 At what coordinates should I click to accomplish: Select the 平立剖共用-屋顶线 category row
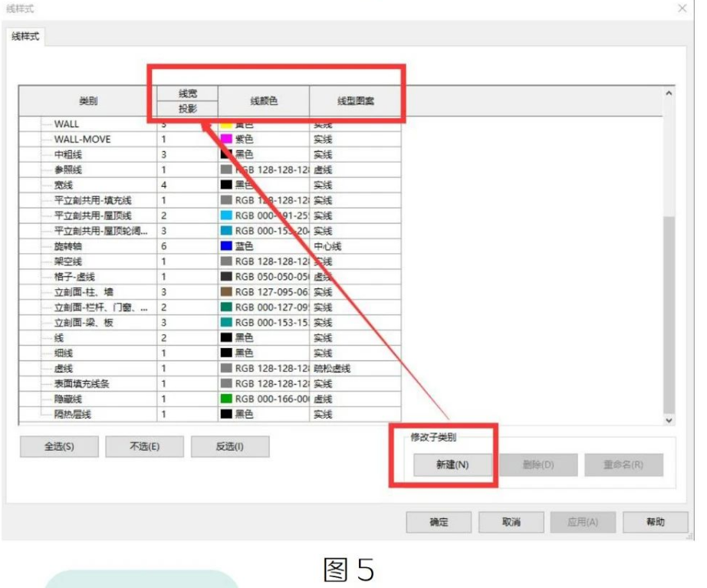pos(93,215)
